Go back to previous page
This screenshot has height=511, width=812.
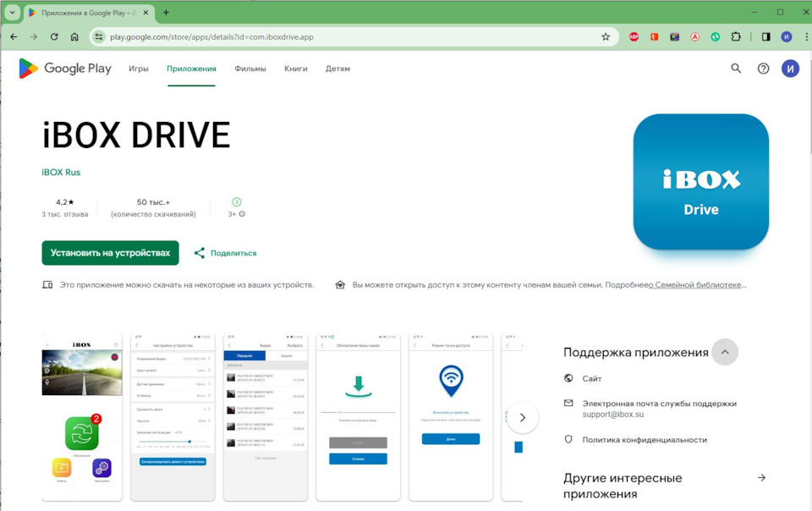[14, 36]
